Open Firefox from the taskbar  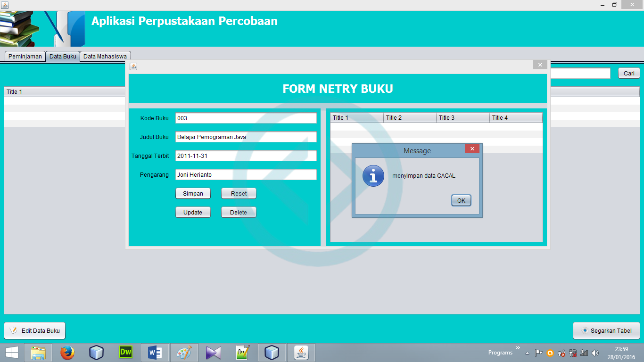coord(67,353)
